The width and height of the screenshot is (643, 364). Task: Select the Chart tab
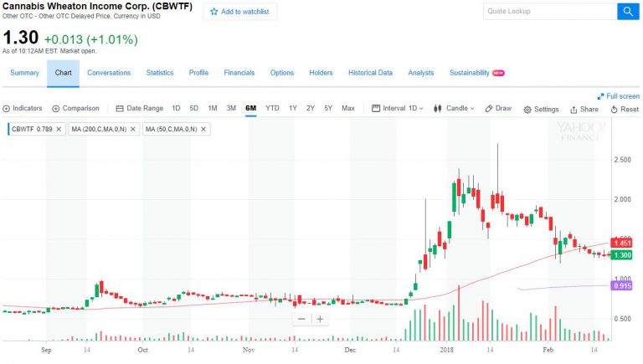point(63,73)
